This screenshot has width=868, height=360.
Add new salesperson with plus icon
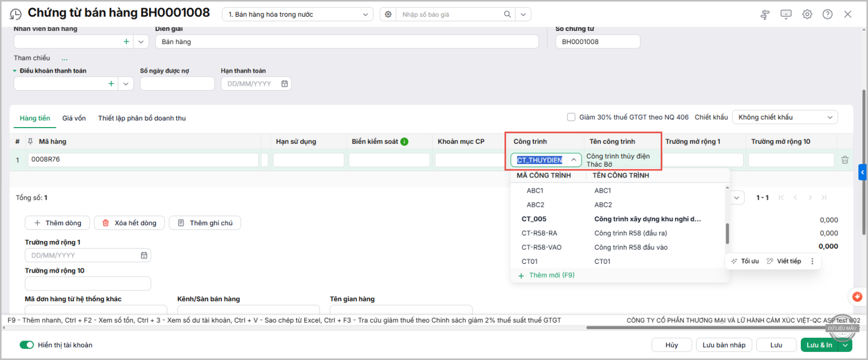pos(126,41)
